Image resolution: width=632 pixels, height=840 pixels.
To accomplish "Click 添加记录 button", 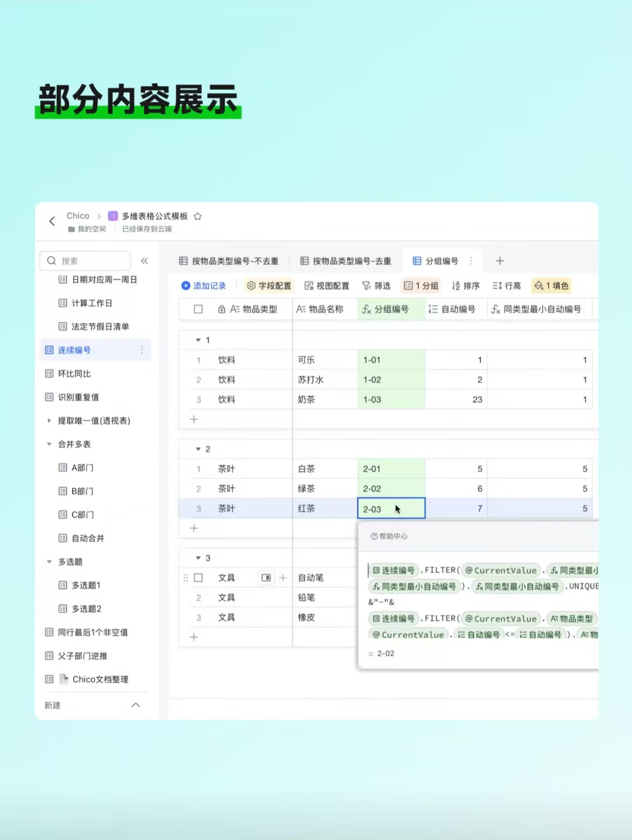I will (204, 286).
